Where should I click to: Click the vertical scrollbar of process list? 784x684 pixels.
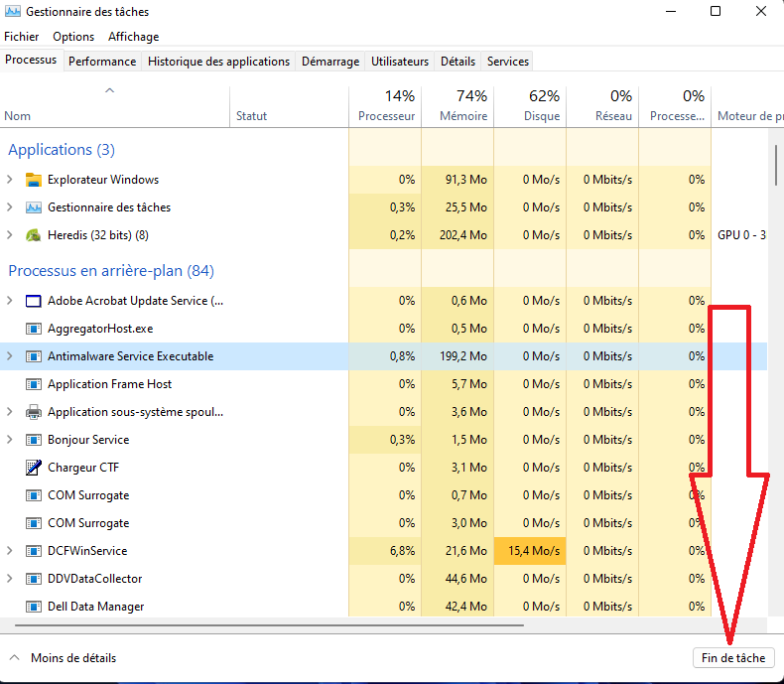774,164
